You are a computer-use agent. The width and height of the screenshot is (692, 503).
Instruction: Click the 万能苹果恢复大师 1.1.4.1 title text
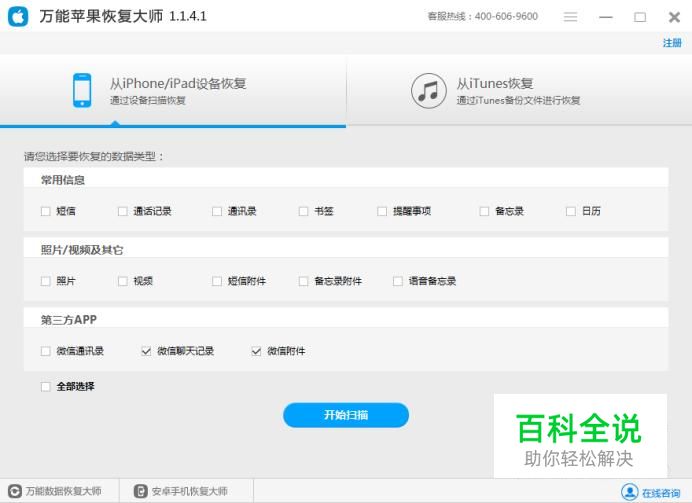(123, 17)
